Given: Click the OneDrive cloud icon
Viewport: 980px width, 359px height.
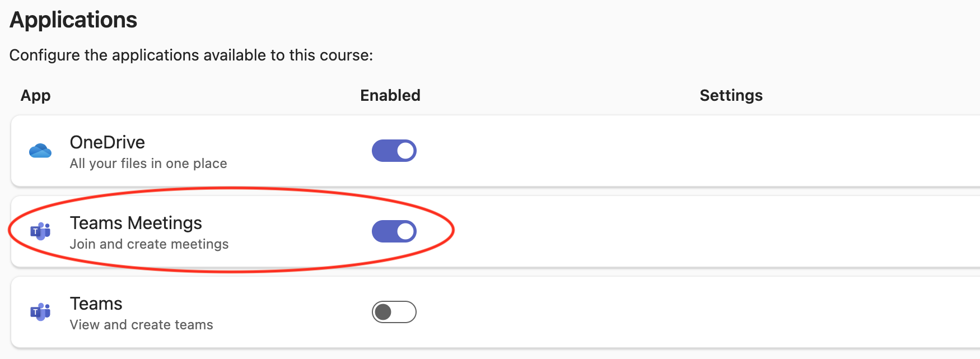Looking at the screenshot, I should 40,151.
